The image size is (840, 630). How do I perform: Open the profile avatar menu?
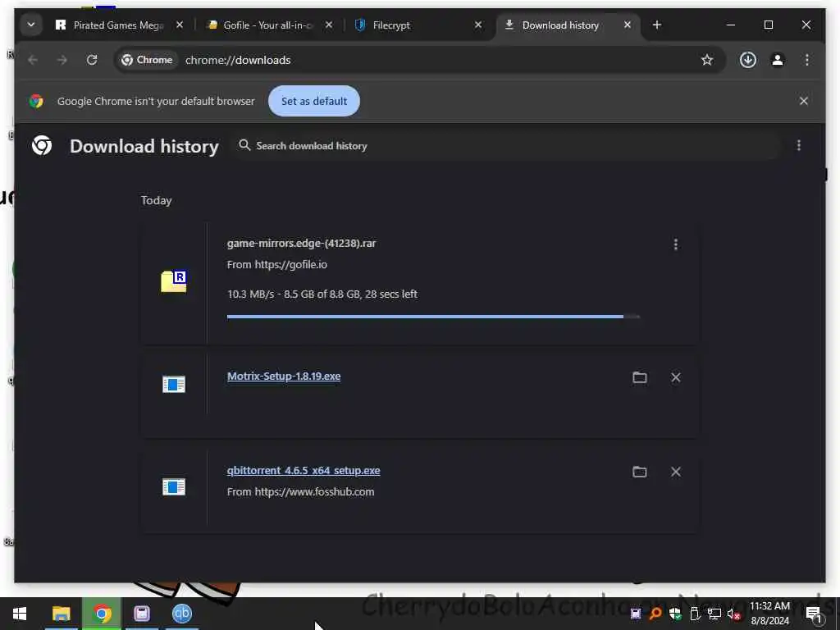[x=778, y=60]
